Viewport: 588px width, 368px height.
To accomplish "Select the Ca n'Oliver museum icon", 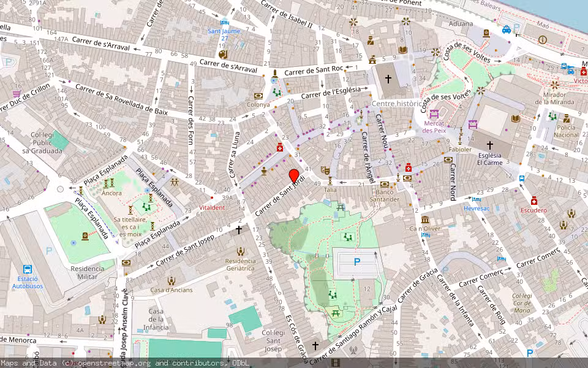I will pyautogui.click(x=425, y=220).
